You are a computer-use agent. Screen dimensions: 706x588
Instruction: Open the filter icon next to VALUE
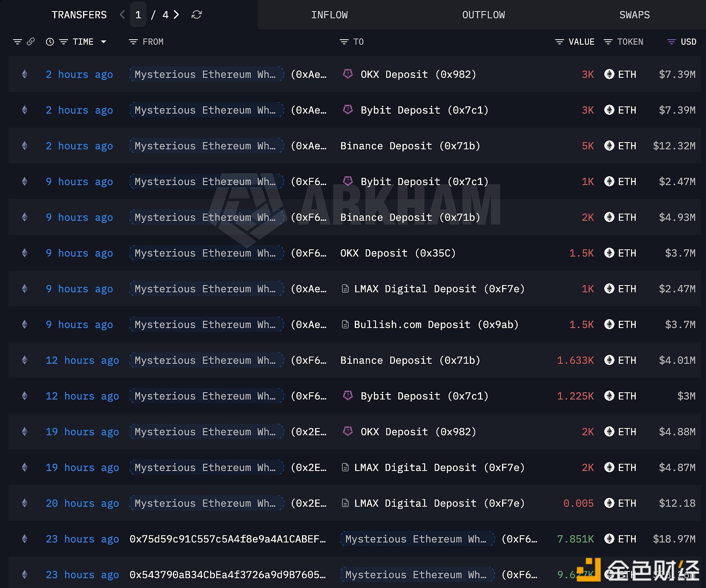(560, 42)
